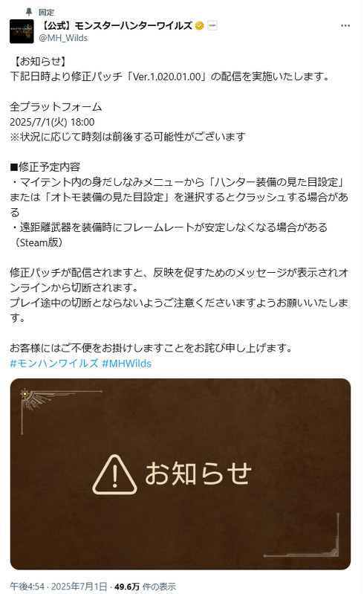
Task: Click the warning triangle icon in image
Action: [x=114, y=474]
